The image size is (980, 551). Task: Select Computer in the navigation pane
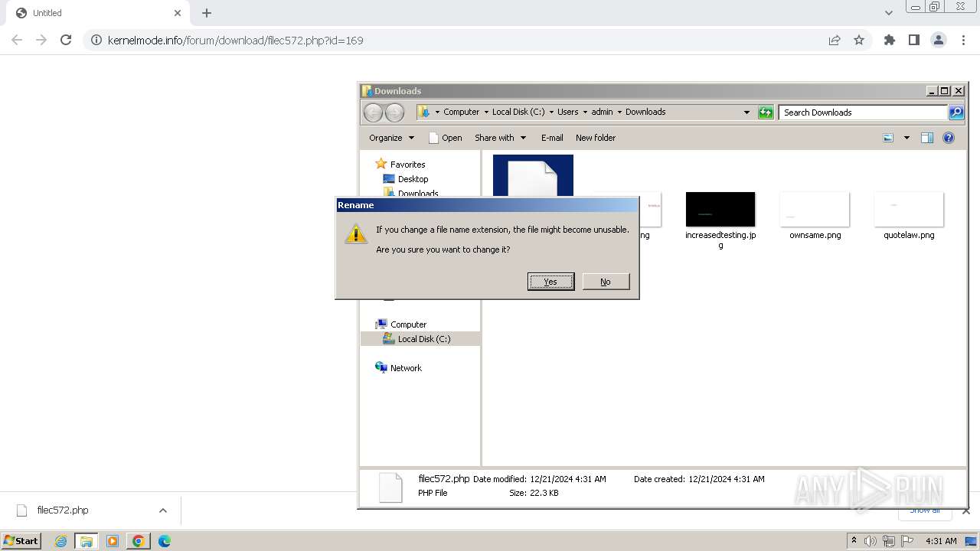[408, 324]
